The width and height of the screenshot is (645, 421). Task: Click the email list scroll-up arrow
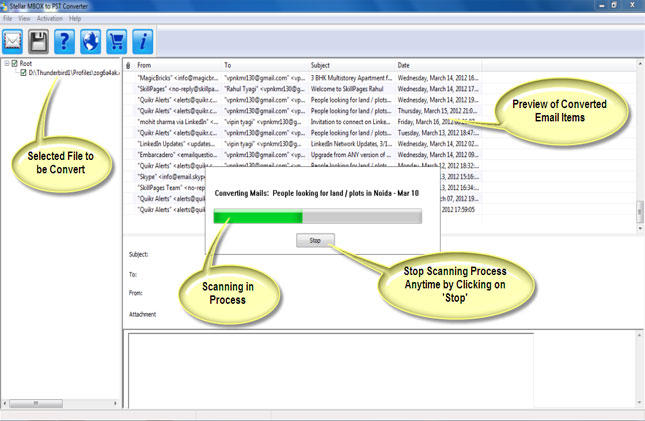pos(640,64)
